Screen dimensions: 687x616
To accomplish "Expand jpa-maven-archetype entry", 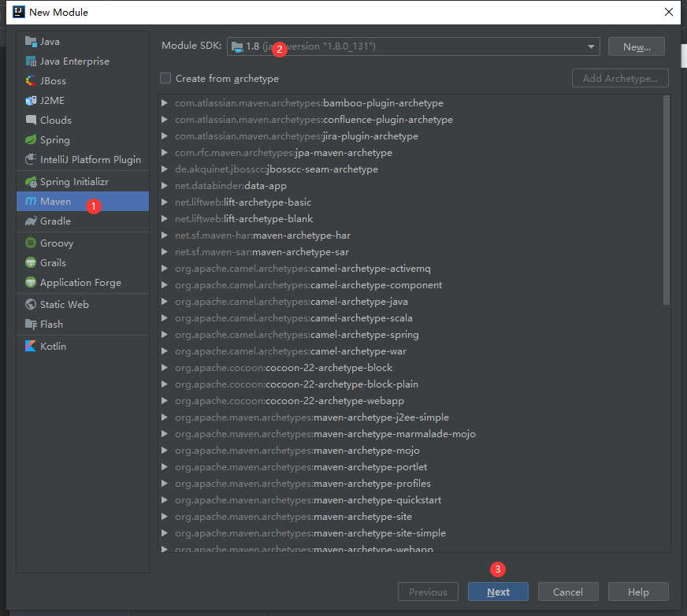I will coord(165,153).
